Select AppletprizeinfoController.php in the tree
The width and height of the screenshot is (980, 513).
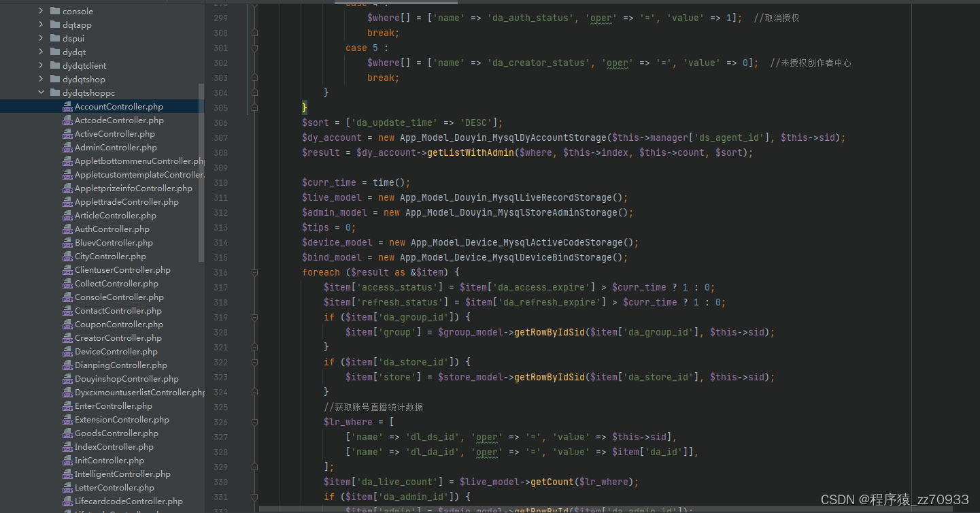tap(133, 188)
